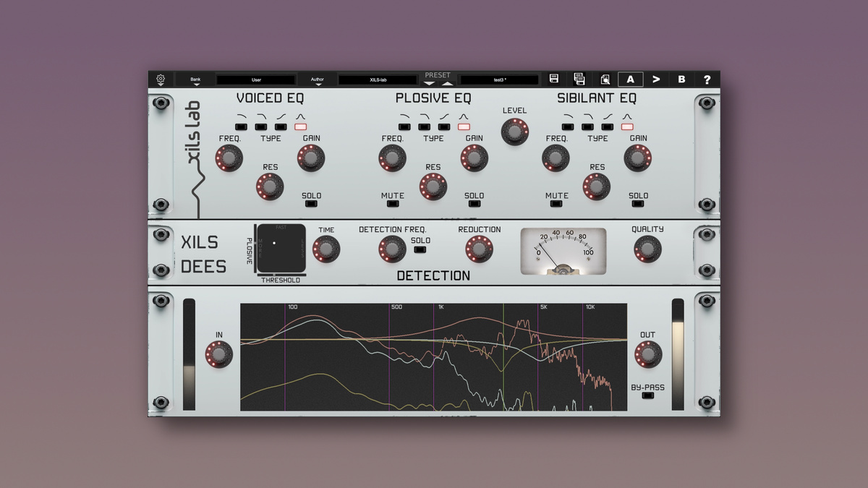Go to next preset down arrow

coord(430,83)
